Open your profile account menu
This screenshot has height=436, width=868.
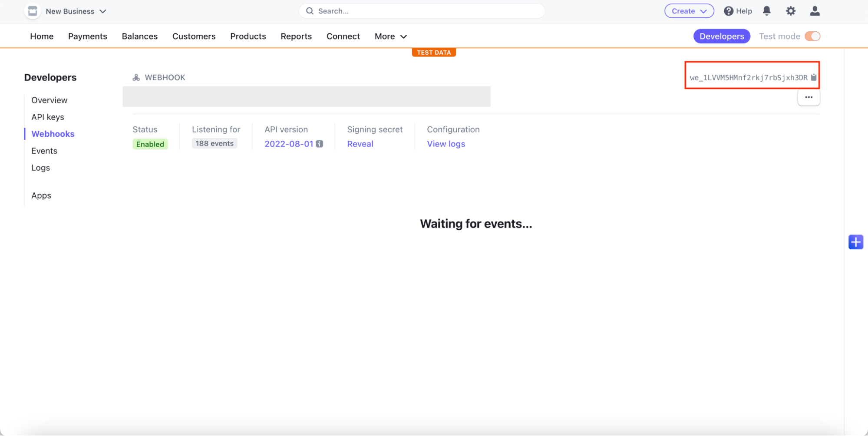click(x=815, y=11)
